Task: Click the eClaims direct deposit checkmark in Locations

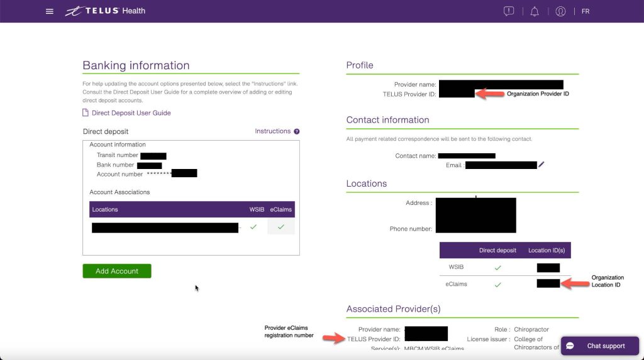Action: (x=498, y=285)
